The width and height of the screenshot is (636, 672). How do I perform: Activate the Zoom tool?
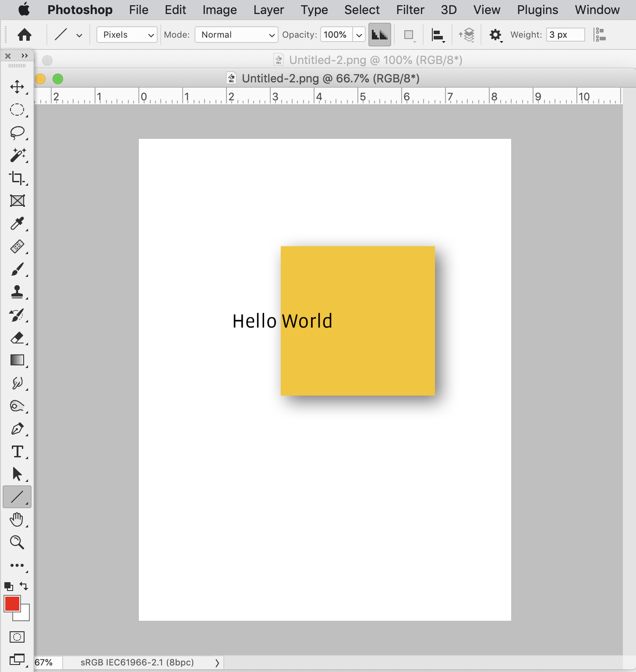click(x=17, y=542)
